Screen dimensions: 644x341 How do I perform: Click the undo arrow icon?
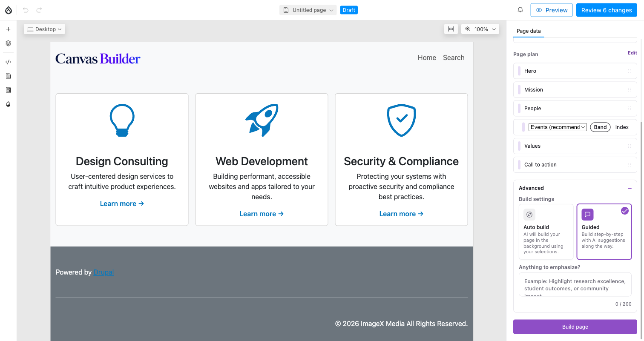click(x=26, y=10)
